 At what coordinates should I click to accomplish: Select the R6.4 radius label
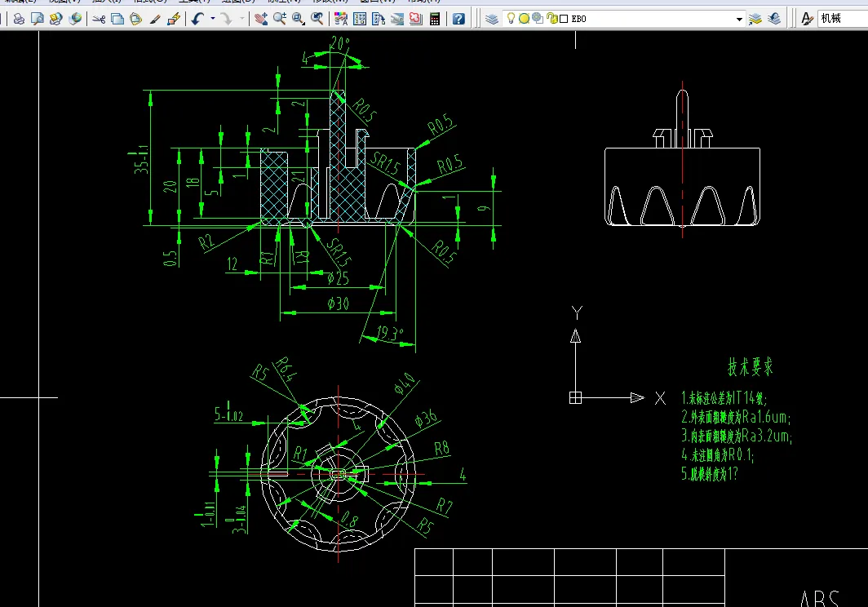286,370
